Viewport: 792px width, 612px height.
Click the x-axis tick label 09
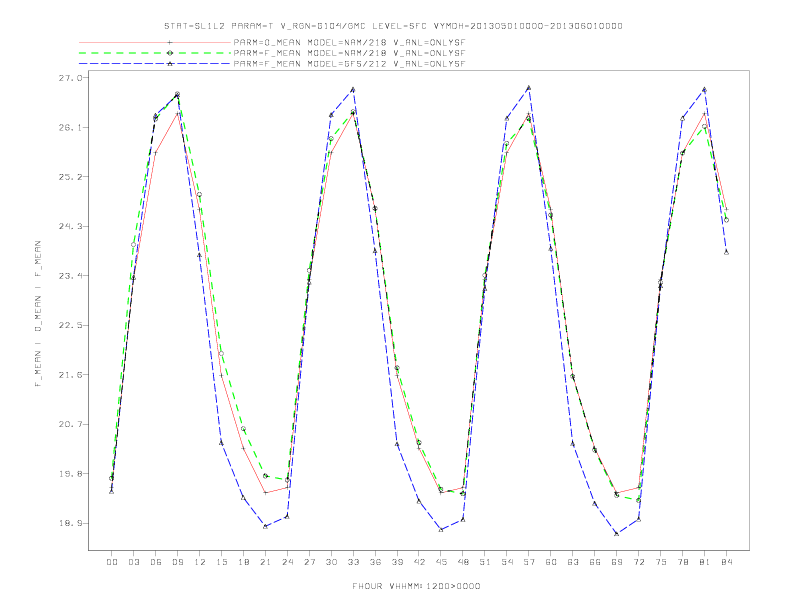point(178,562)
